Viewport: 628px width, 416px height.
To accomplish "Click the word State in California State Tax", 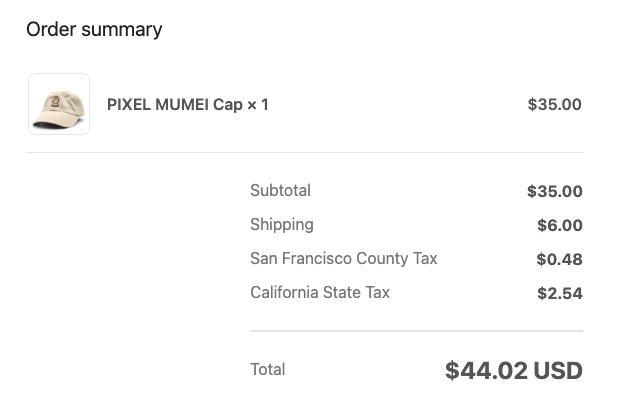I will (x=339, y=292).
